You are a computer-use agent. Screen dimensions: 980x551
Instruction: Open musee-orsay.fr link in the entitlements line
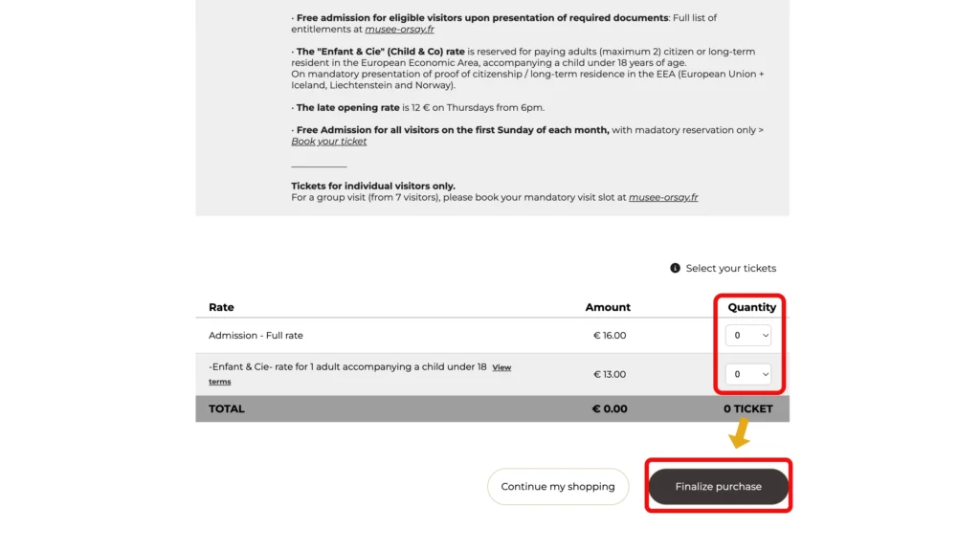click(x=399, y=30)
